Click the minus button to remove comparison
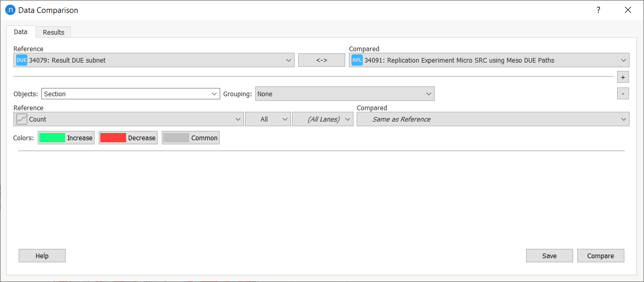This screenshot has height=282, width=644. 623,94
